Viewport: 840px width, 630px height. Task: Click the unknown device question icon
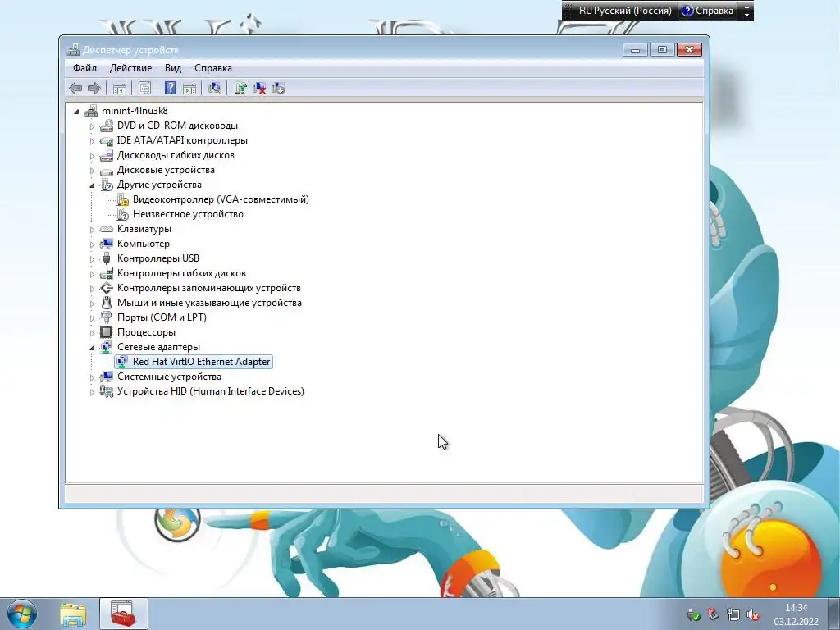[123, 214]
